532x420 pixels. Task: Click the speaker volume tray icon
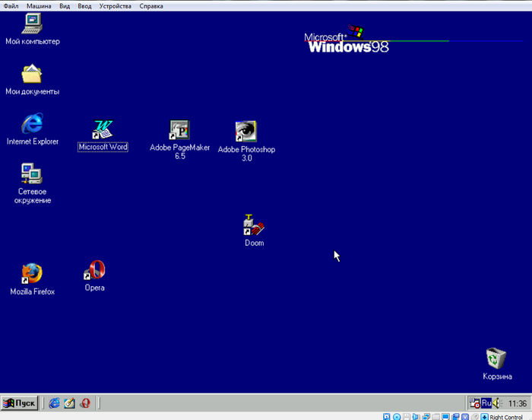click(497, 403)
